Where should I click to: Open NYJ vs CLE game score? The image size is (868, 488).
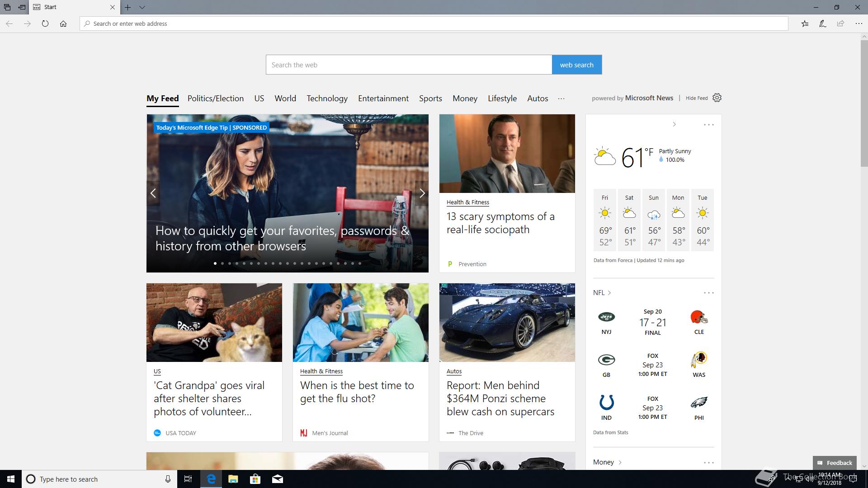click(x=653, y=322)
